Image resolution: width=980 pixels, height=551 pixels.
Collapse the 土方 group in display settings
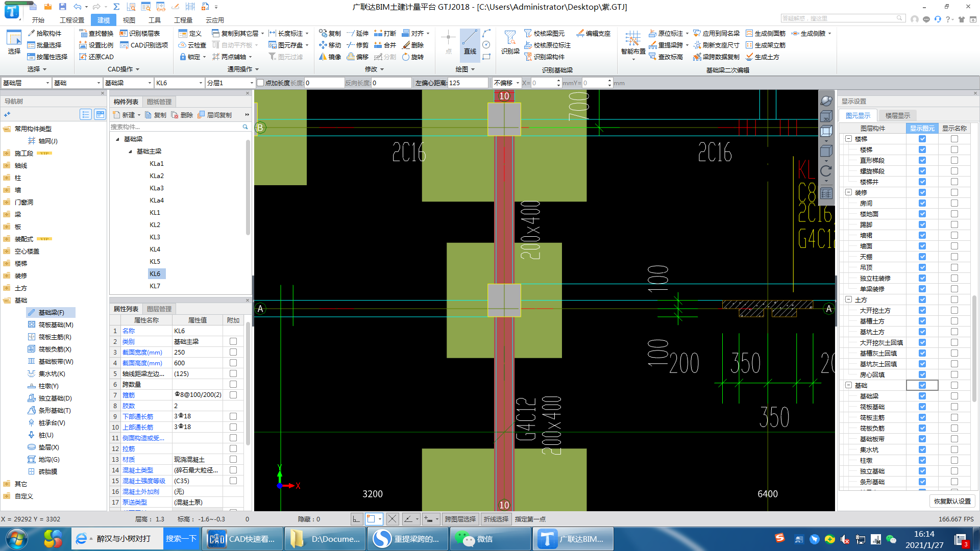pyautogui.click(x=848, y=299)
